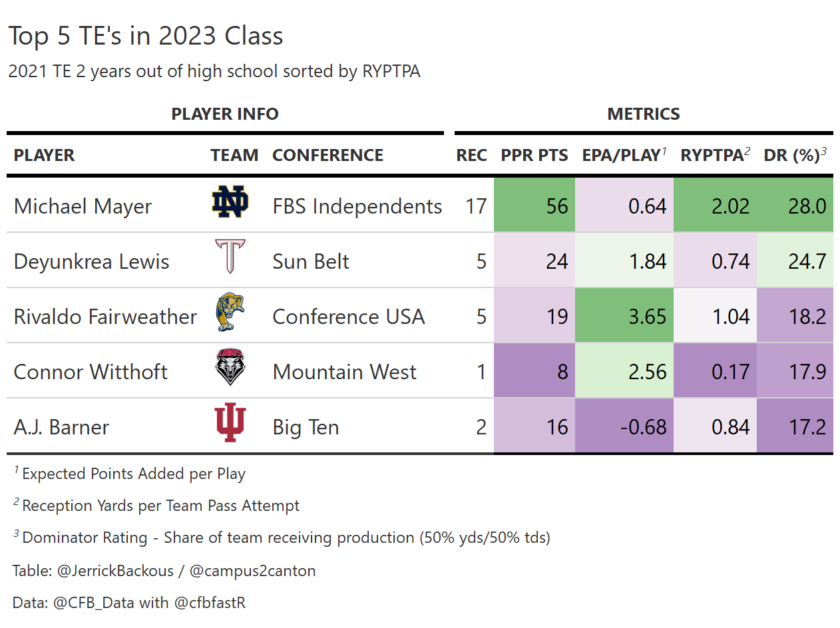Click the CONFERENCE column header
The image size is (840, 628).
(328, 156)
